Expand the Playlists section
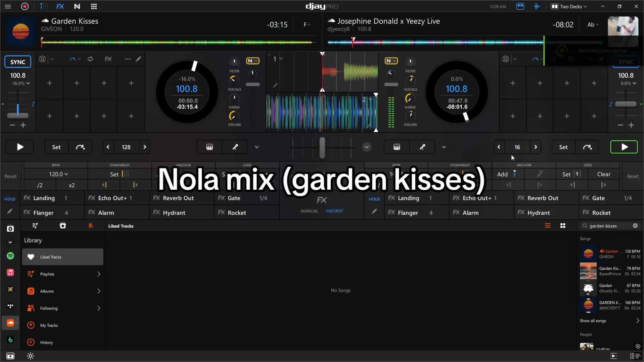 (99, 274)
